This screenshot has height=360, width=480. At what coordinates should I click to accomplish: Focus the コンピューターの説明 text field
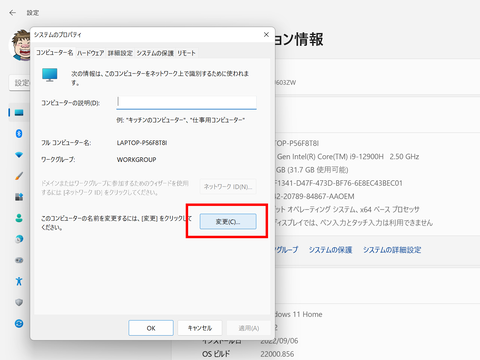pos(186,102)
